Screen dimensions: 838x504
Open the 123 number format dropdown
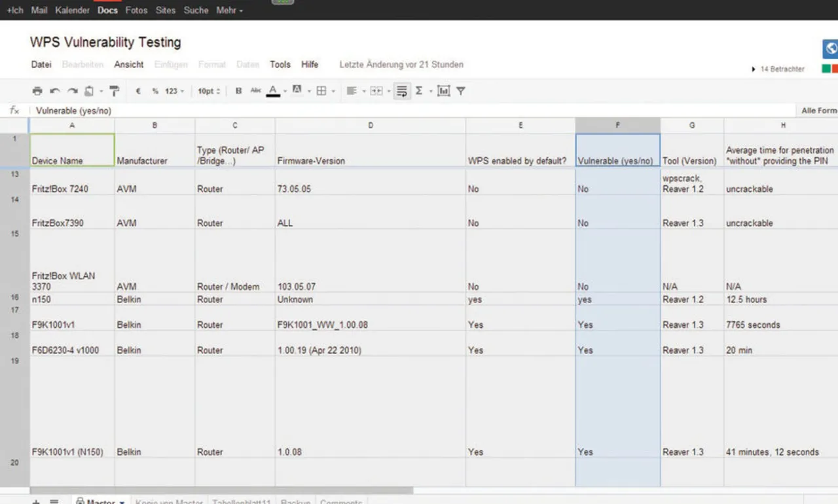(x=174, y=91)
